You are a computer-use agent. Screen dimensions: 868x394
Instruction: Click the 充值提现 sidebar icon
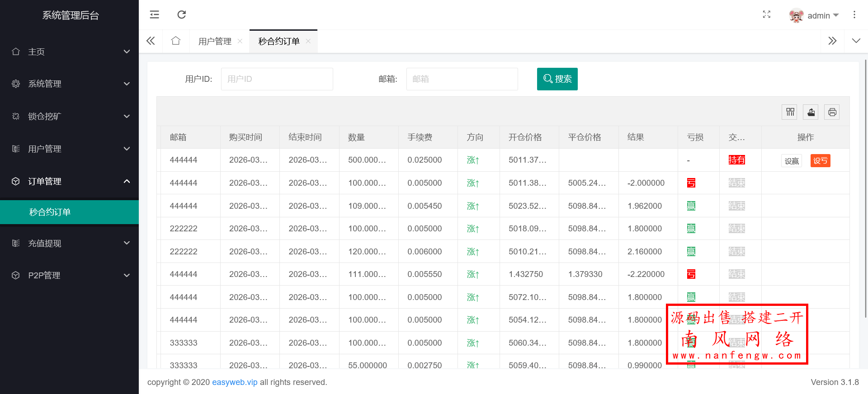click(x=16, y=243)
